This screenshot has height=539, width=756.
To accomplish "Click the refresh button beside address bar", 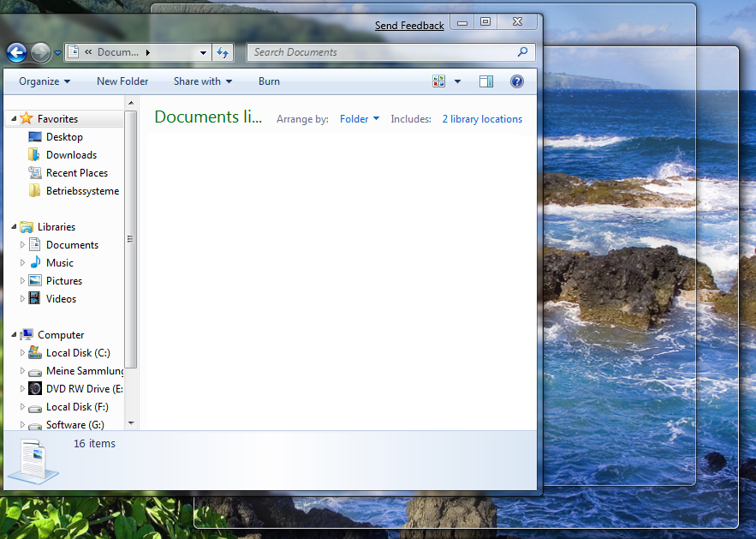I will point(223,52).
